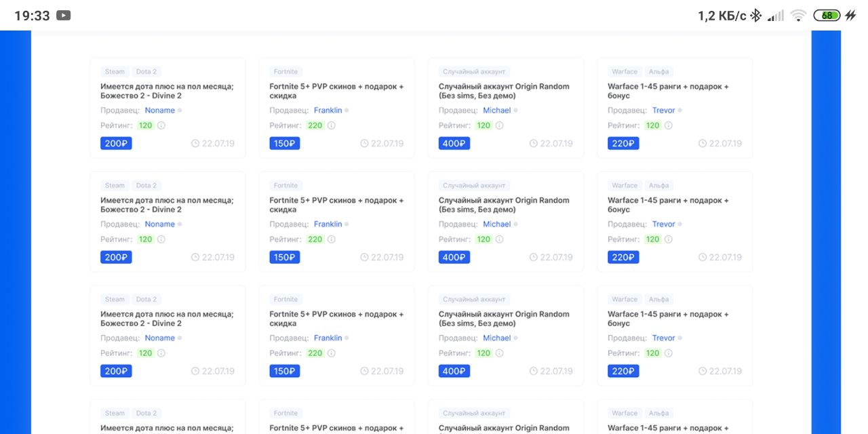The width and height of the screenshot is (868, 434).
Task: Click date 22.07.19 on third-row Warface card
Action: click(x=726, y=372)
